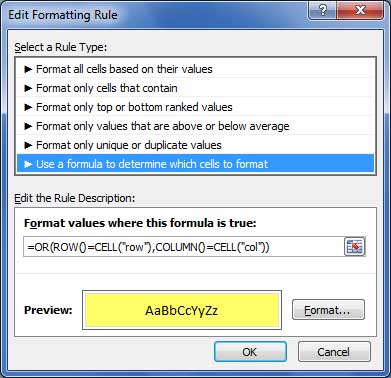Cancel the formatting rule edit
391x378 pixels.
[334, 352]
